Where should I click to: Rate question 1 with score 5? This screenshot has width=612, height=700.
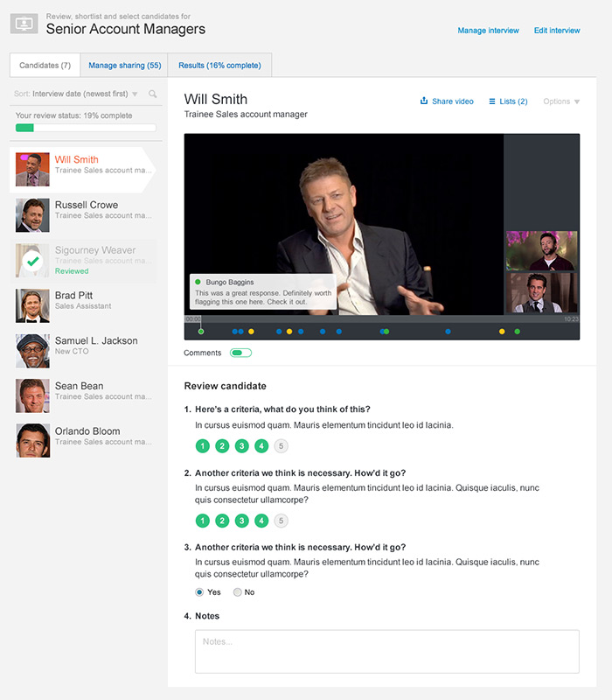281,445
